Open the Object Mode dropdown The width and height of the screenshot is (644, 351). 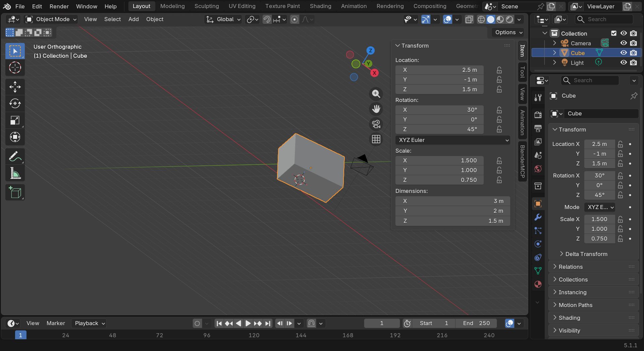(51, 19)
